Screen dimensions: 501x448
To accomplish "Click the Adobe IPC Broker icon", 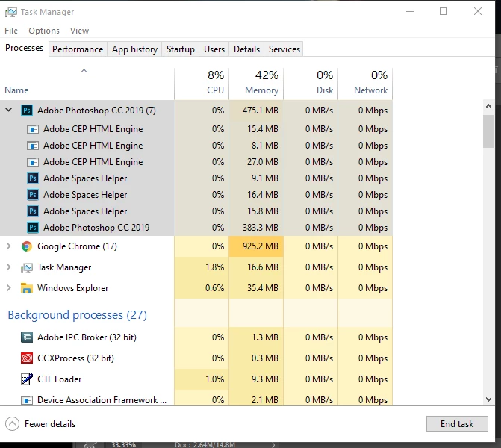I will 27,337.
